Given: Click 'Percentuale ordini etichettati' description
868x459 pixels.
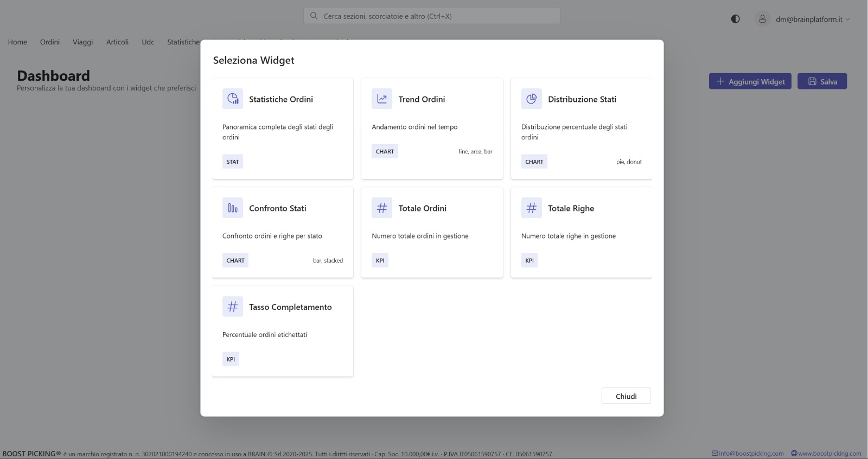Looking at the screenshot, I should [265, 334].
